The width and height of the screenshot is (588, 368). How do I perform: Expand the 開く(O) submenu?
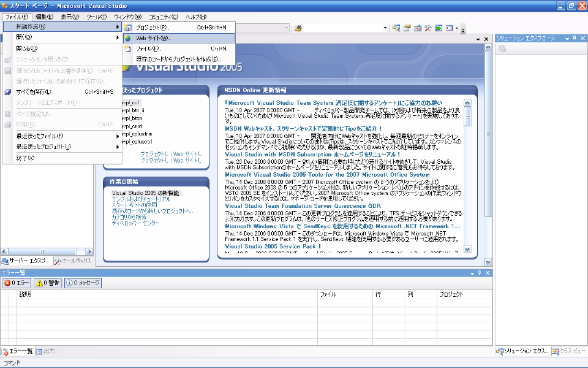(x=62, y=37)
